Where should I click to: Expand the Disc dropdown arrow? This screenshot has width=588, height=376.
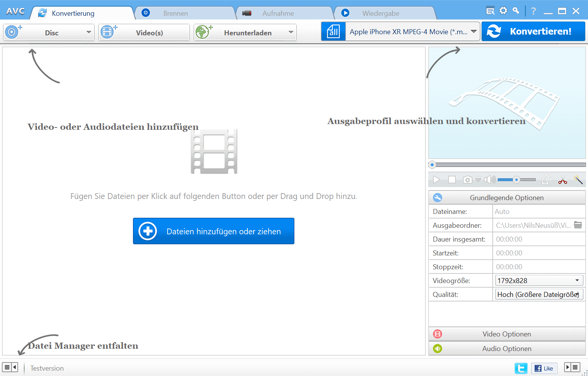coord(89,32)
